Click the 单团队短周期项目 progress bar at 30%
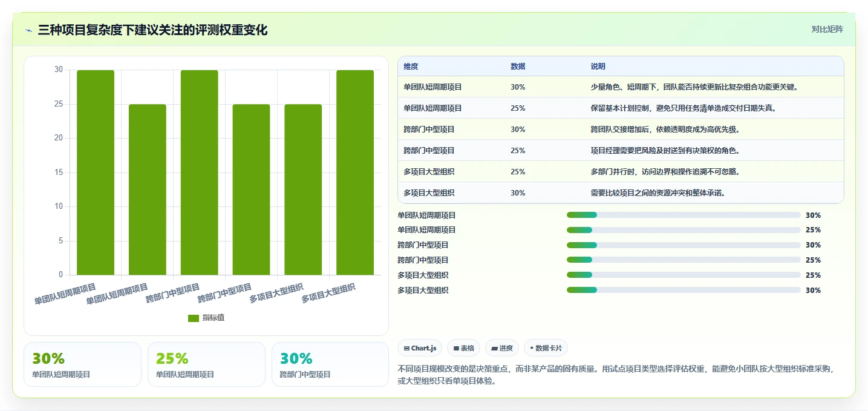Screen dimensions: 868x411 coord(684,215)
